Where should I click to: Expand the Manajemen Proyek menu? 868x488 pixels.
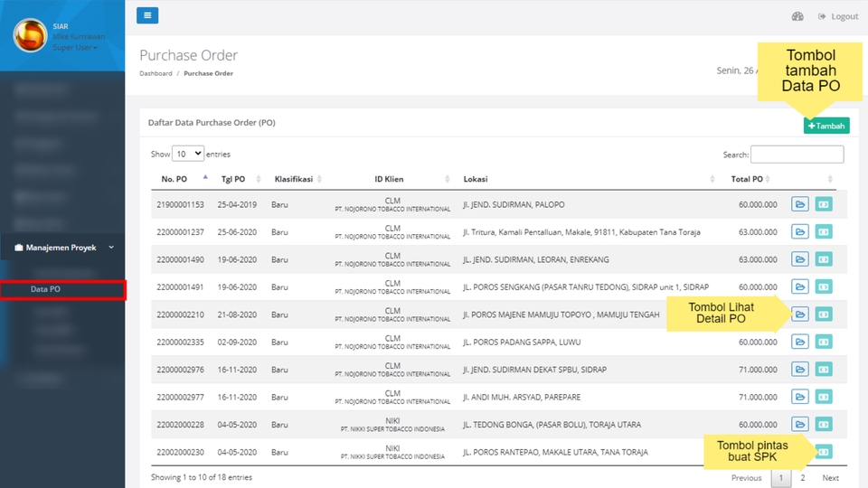(62, 248)
